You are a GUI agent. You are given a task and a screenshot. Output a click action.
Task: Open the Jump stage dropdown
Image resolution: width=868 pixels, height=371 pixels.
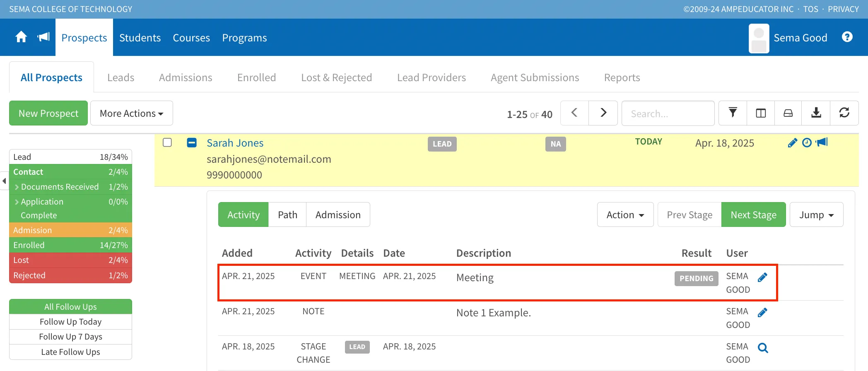coord(816,214)
